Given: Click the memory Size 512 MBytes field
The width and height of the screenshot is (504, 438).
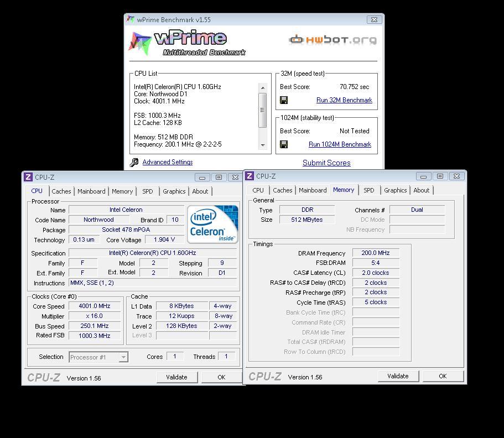Looking at the screenshot, I should point(307,220).
